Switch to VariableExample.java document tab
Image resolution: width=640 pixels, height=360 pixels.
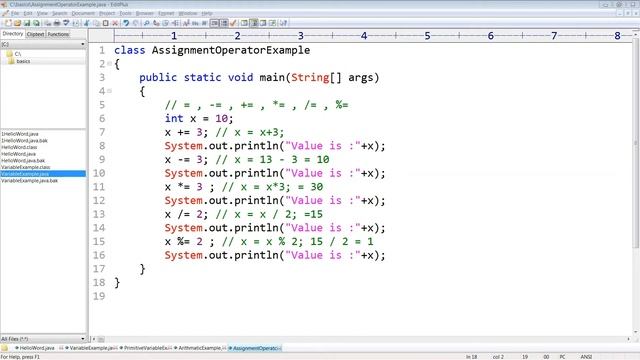pos(91,348)
